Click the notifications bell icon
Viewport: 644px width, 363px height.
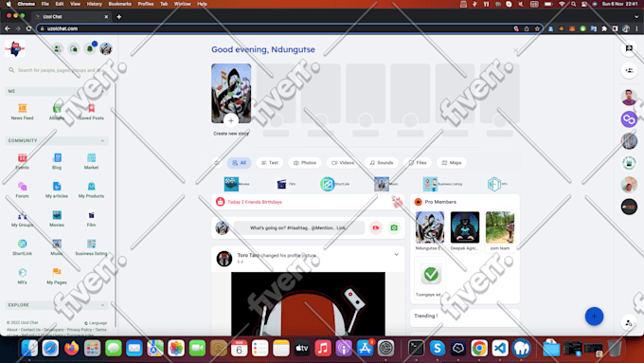90,49
